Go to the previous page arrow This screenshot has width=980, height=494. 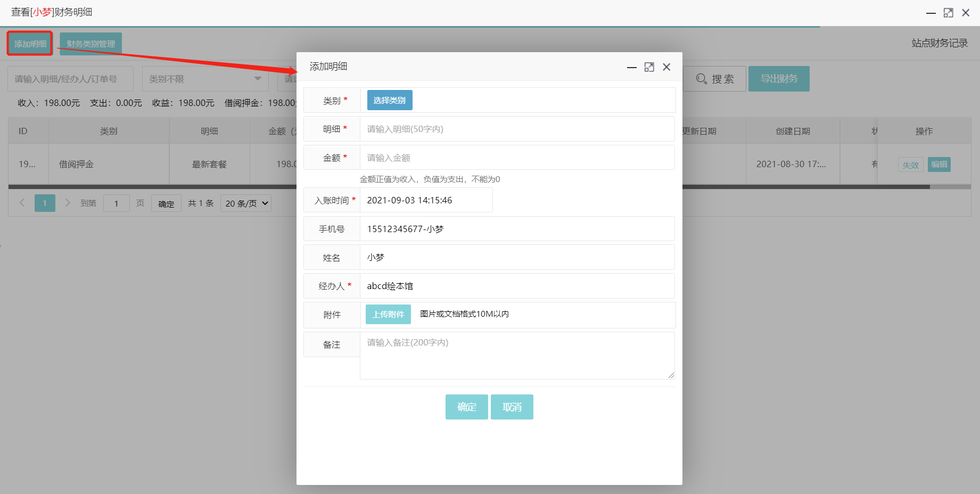(x=22, y=203)
